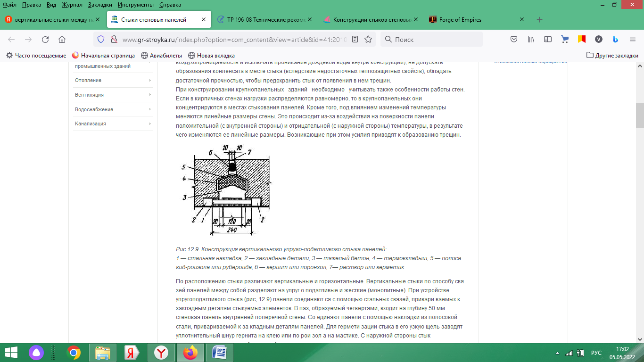Viewport: 644px width, 362px height.
Task: Launch Alice voice assistant in taskbar
Action: (36, 353)
